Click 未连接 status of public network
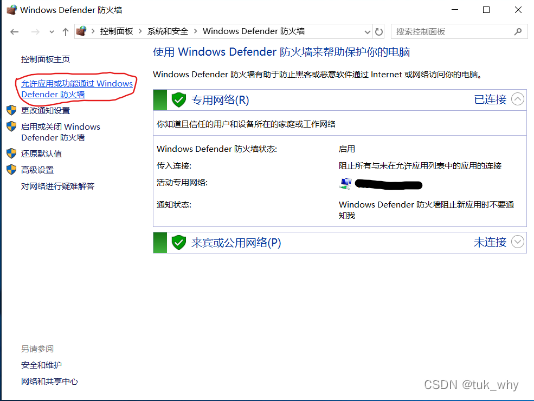Image resolution: width=534 pixels, height=401 pixels. click(x=490, y=243)
